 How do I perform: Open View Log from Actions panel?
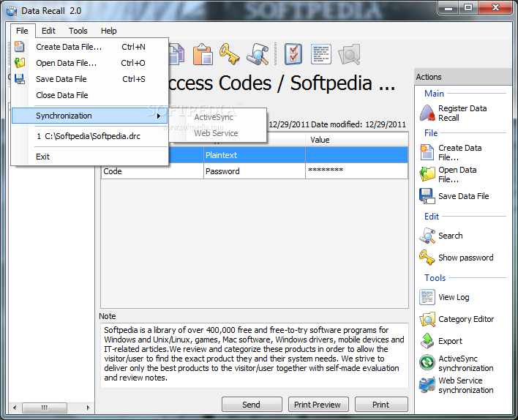444,297
